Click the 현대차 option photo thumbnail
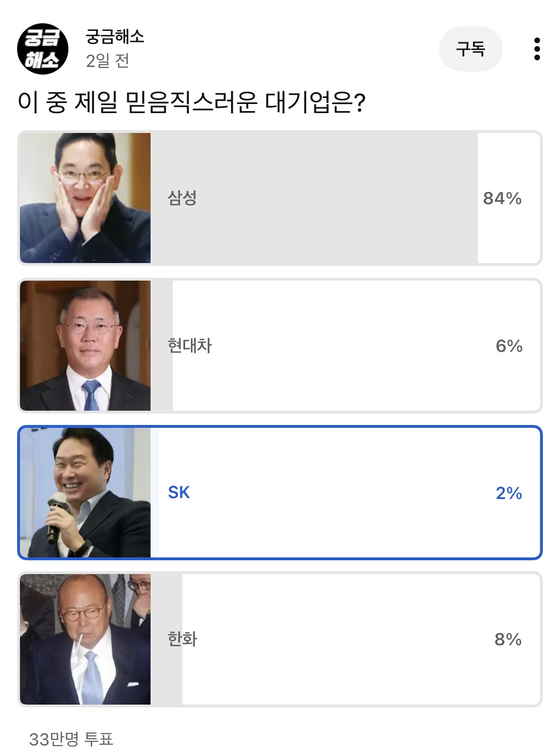 (x=85, y=346)
